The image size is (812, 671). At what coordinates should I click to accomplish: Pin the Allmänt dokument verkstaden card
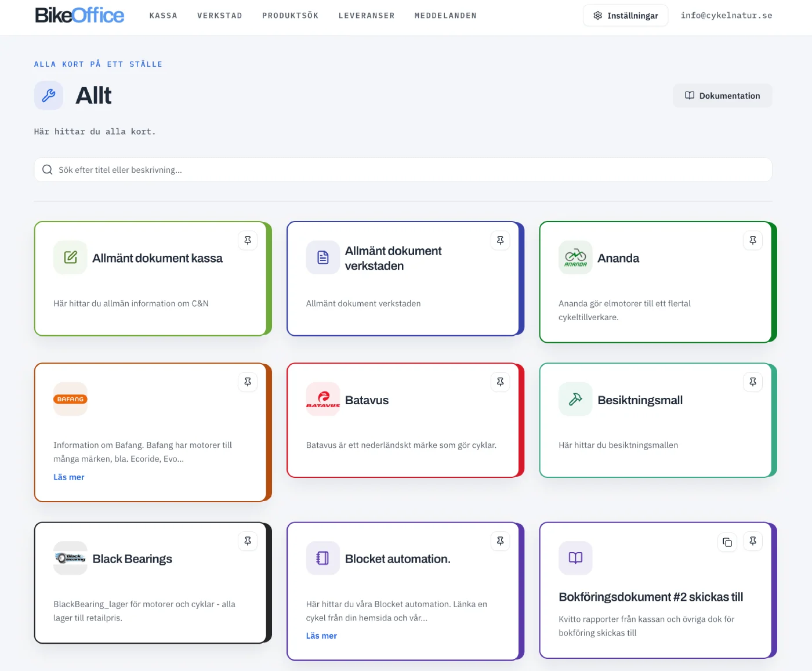pos(500,240)
